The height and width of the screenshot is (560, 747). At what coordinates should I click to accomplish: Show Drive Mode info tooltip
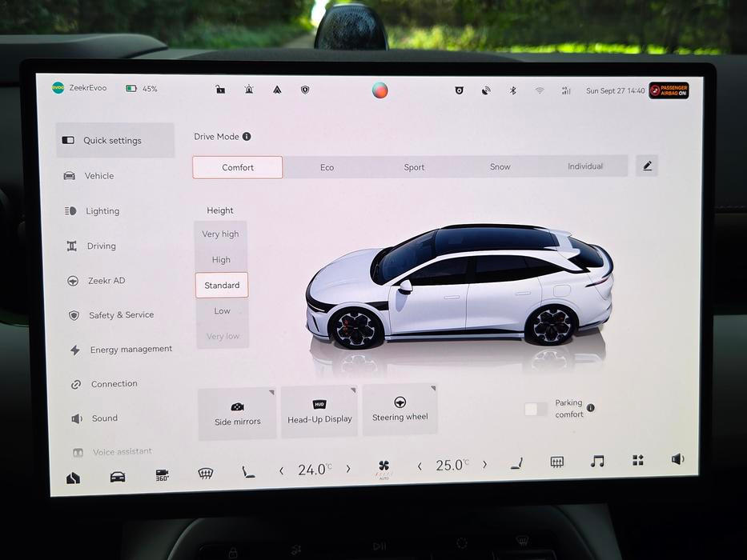247,137
